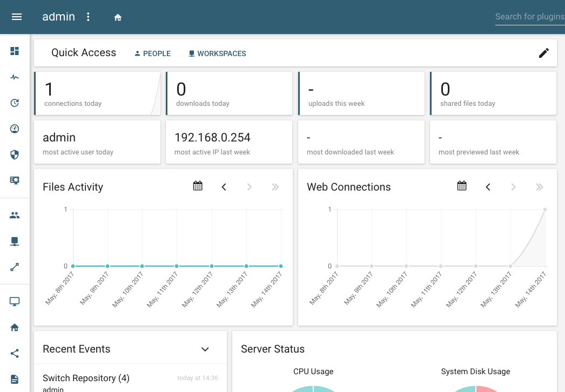
Task: Go to next period in Web Connections
Action: pos(514,187)
